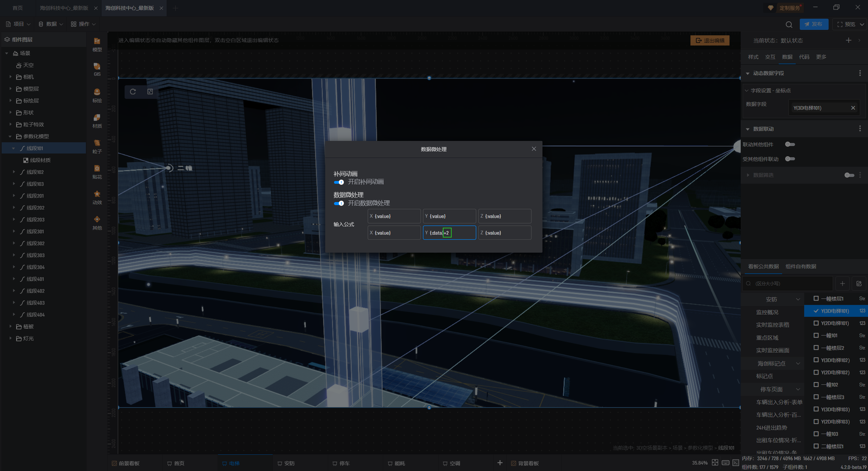
Task: Expand the 线段102 tree item
Action: click(14, 172)
